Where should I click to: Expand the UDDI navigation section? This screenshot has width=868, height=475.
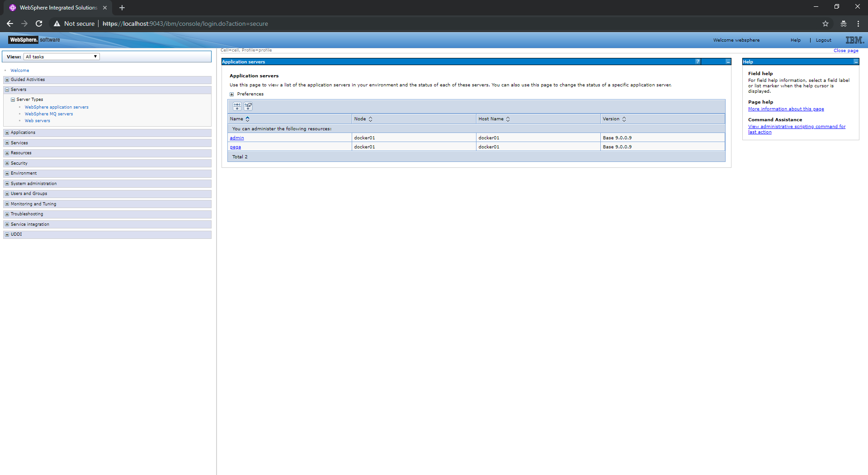pyautogui.click(x=7, y=234)
